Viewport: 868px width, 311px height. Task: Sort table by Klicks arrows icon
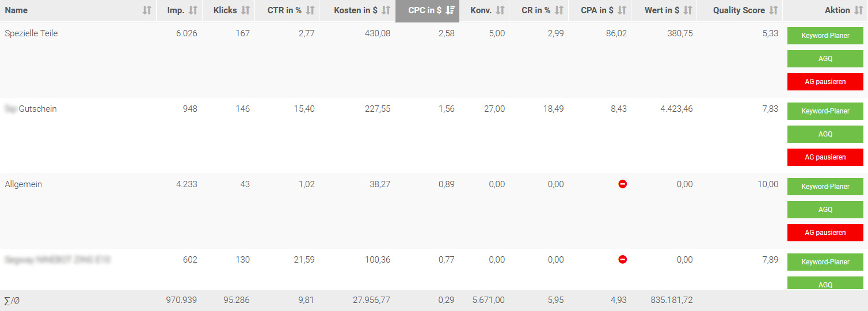246,10
